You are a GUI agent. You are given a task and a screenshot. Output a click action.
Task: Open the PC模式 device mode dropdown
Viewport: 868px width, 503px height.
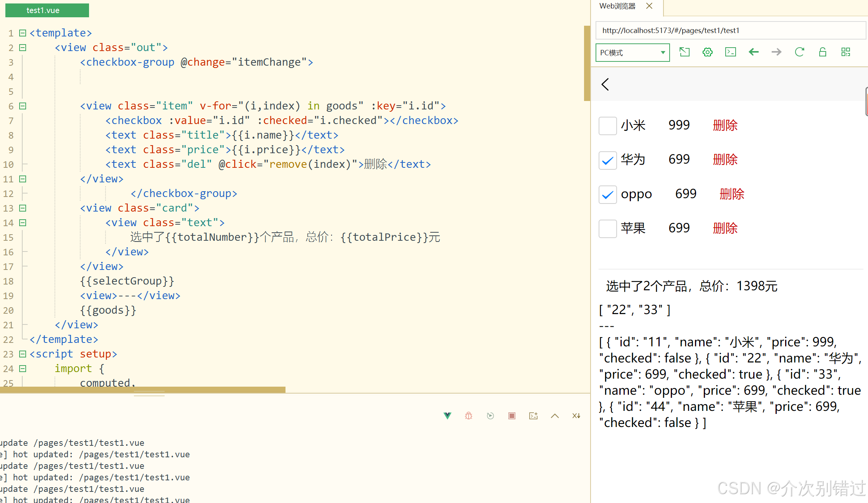click(632, 53)
